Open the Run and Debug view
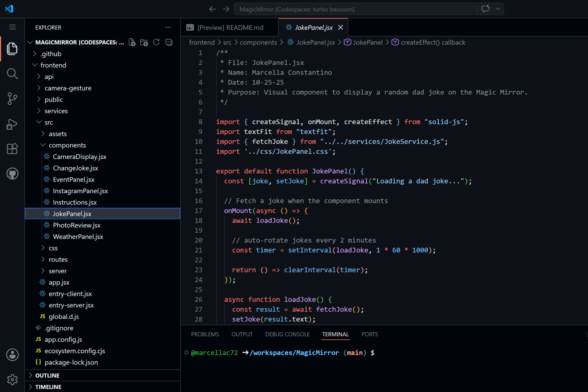Viewport: 588px width, 392px height. pos(12,124)
